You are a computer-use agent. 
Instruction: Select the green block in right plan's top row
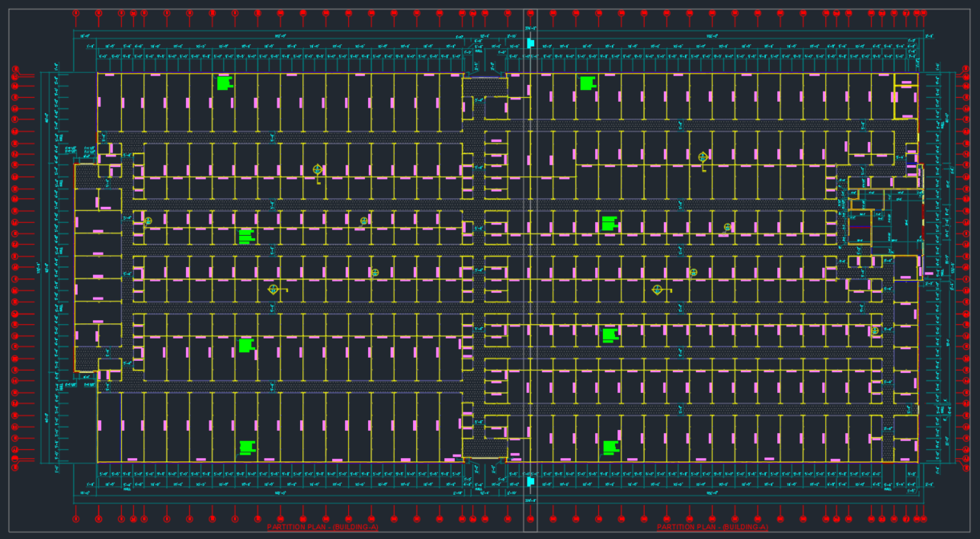click(x=587, y=83)
